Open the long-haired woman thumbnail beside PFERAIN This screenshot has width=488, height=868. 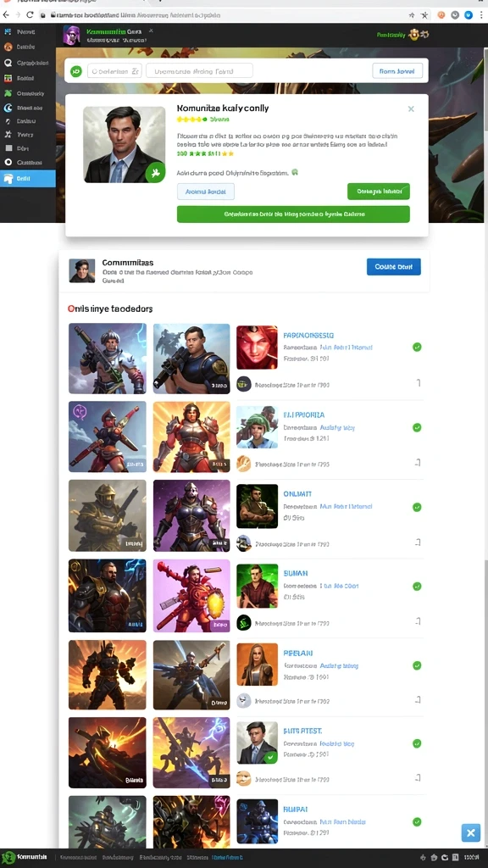click(257, 664)
